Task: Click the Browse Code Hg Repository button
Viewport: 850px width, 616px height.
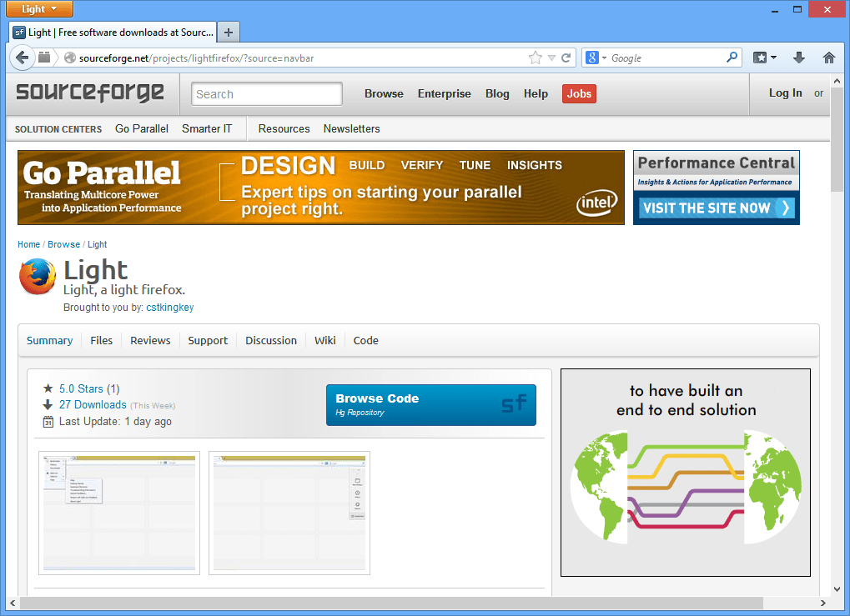Action: click(431, 405)
